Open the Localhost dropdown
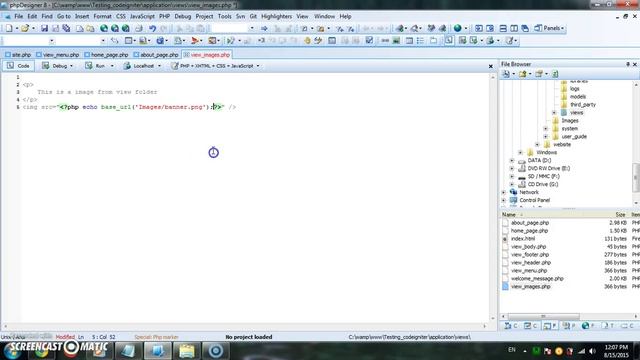This screenshot has width=640, height=360. (142, 66)
